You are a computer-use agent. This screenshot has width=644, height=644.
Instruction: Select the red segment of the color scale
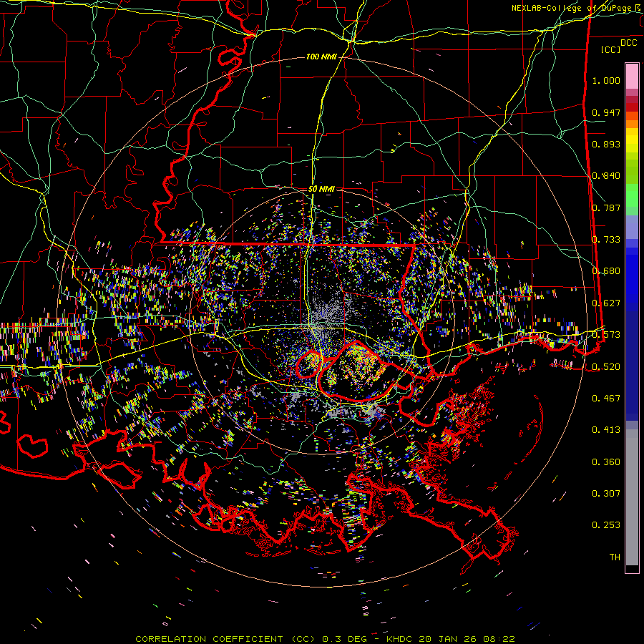pos(632,105)
